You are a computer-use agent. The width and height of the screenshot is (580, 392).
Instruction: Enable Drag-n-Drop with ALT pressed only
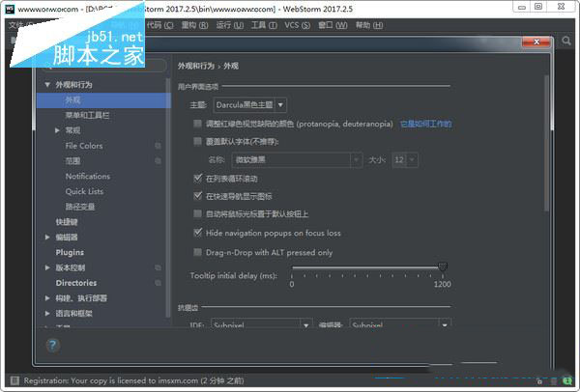pyautogui.click(x=198, y=252)
